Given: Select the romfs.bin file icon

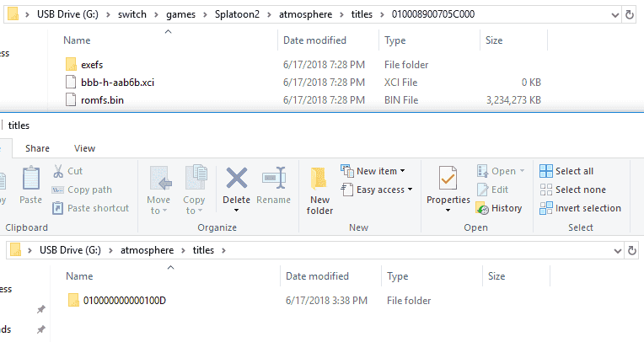Looking at the screenshot, I should (71, 99).
